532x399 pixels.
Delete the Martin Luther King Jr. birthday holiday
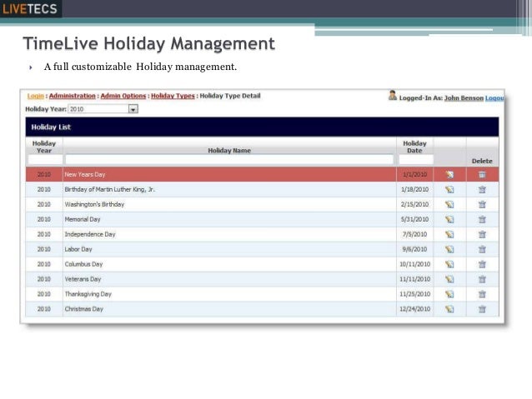pyautogui.click(x=482, y=189)
